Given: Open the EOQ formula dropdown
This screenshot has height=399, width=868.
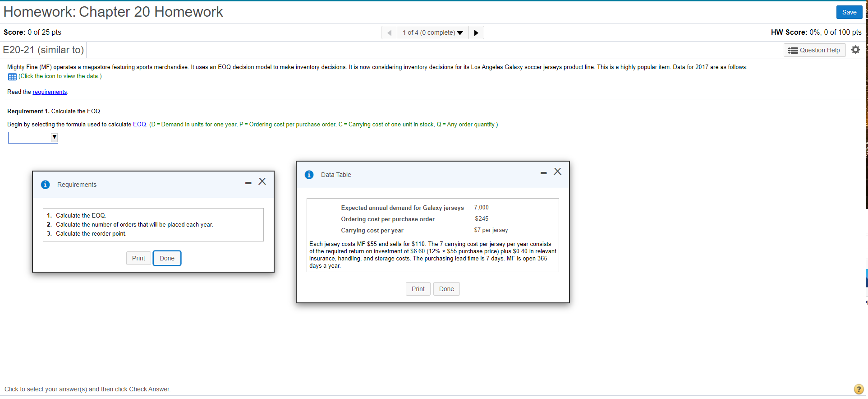Looking at the screenshot, I should [x=33, y=137].
